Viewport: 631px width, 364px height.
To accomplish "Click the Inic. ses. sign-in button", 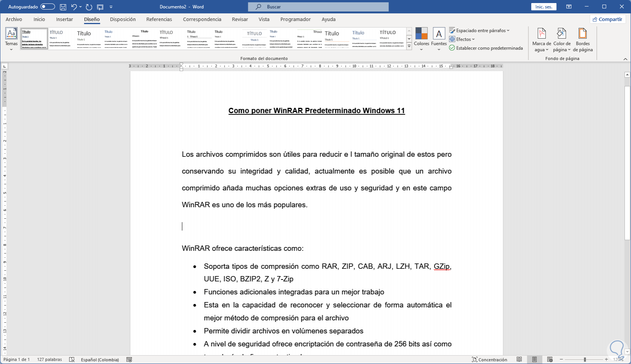I will (544, 7).
